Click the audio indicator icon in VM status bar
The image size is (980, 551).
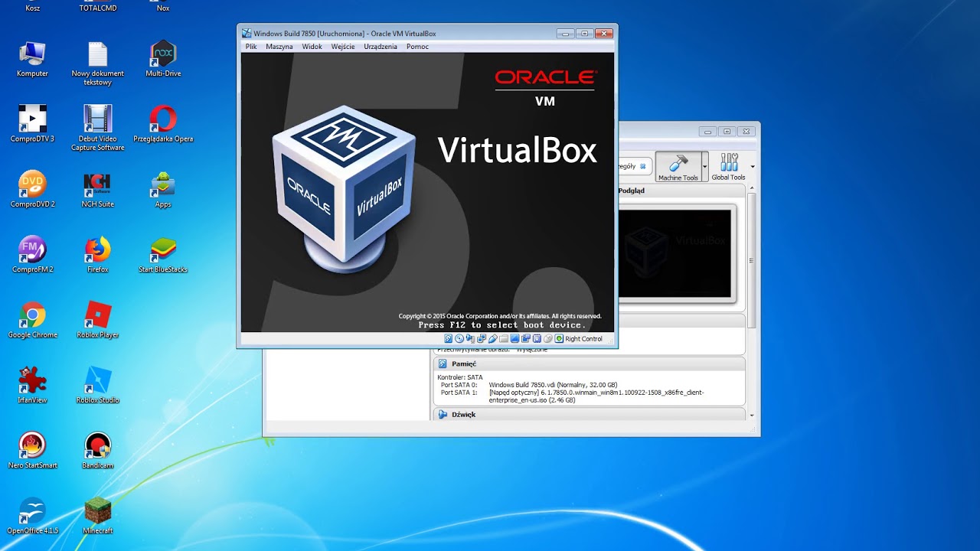[471, 338]
